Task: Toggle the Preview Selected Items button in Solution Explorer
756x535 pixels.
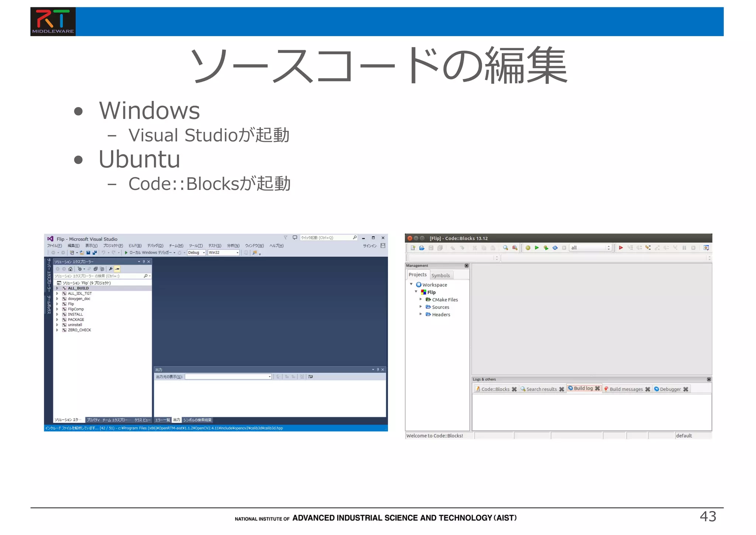Action: (117, 269)
